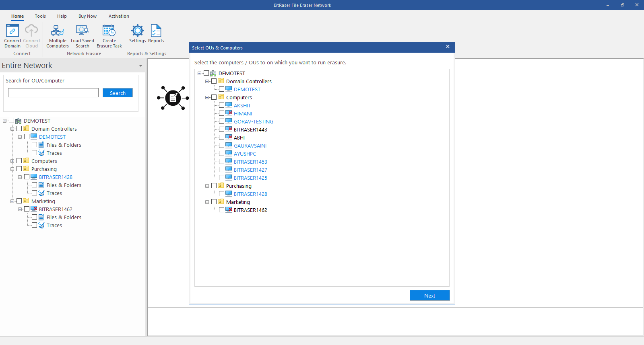644x345 pixels.
Task: Restore down the BitRaser window
Action: click(x=622, y=5)
